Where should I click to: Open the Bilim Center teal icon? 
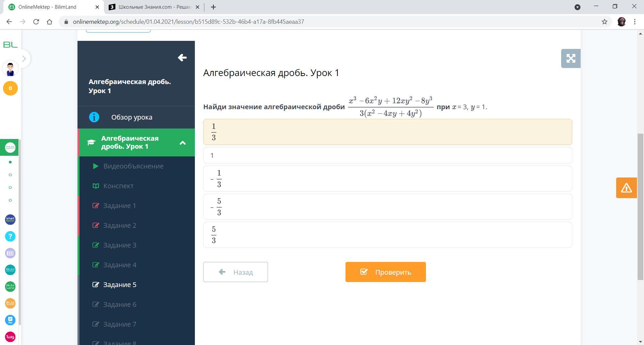point(10,270)
